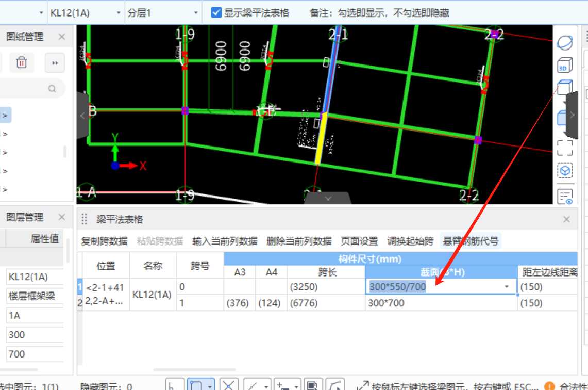
Task: Click the 属性值 column header
Action: pyautogui.click(x=45, y=239)
